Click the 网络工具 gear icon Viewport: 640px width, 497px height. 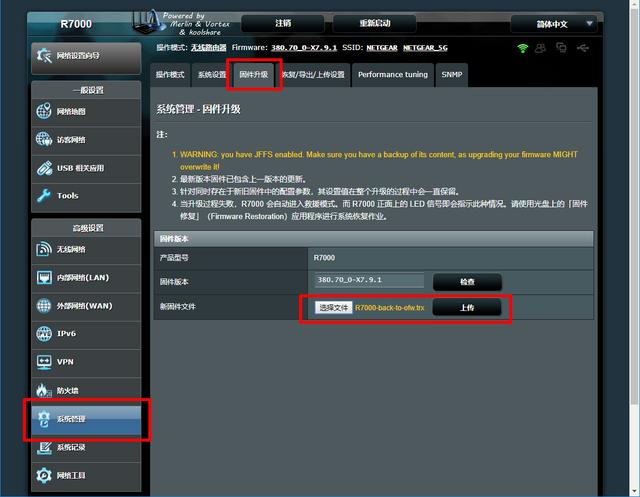click(44, 475)
